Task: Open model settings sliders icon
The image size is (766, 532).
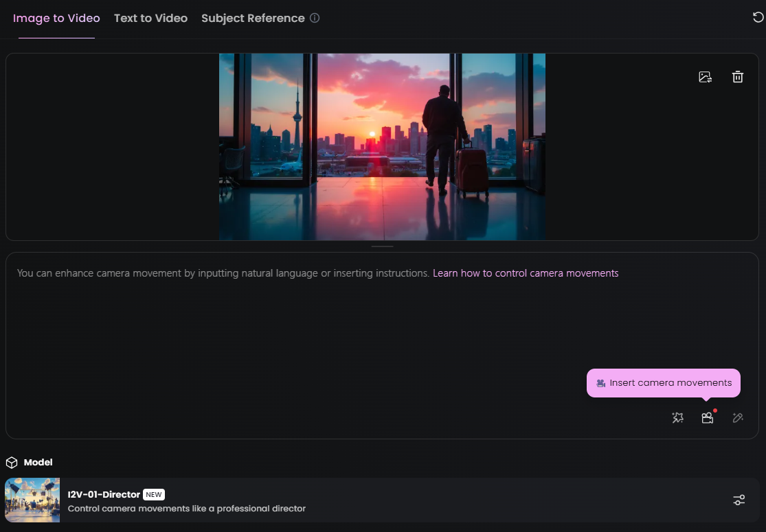Action: pos(739,500)
